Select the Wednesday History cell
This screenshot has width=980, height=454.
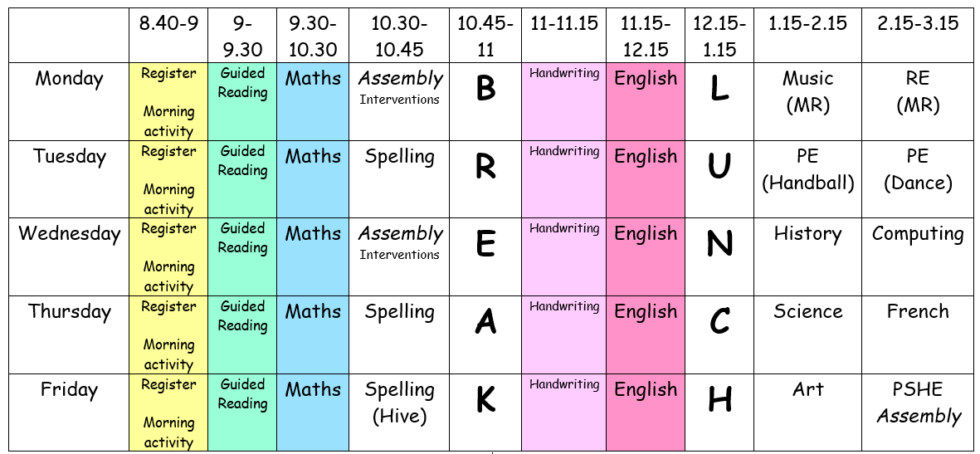pos(807,256)
